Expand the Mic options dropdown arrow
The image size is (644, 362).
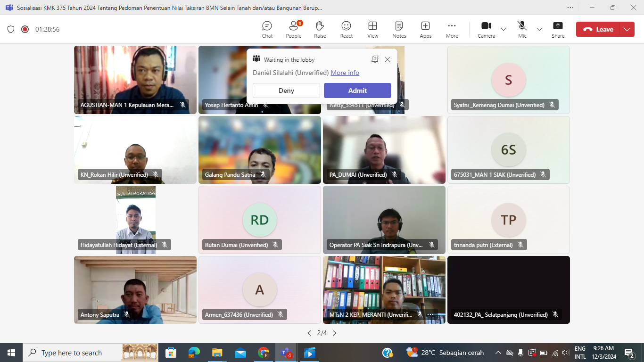tap(539, 29)
